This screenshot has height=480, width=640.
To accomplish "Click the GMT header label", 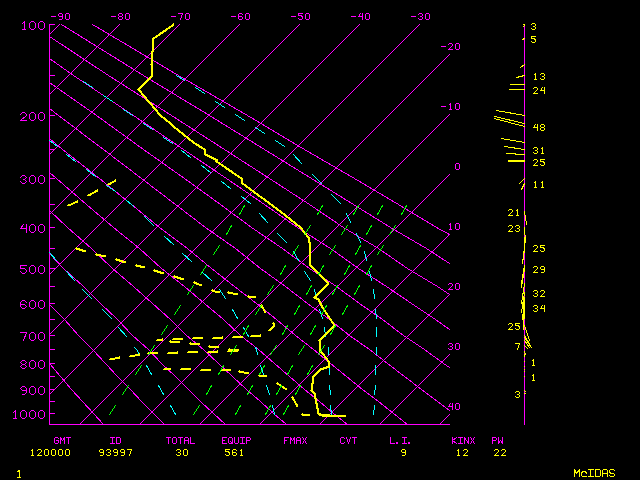I will point(62,440).
